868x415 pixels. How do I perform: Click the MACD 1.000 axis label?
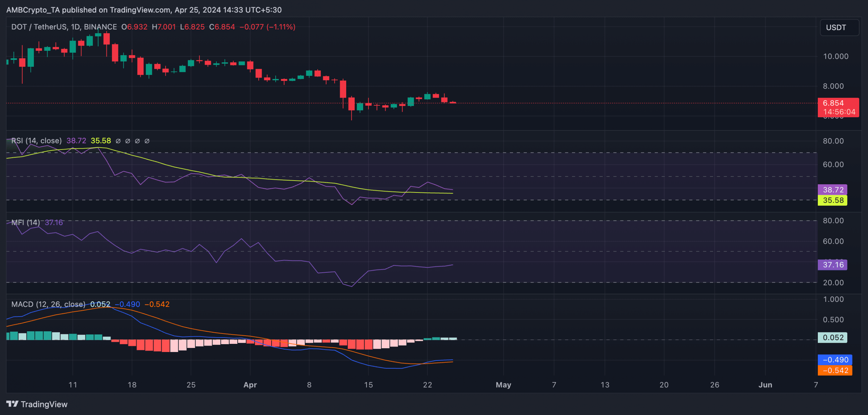tap(833, 299)
